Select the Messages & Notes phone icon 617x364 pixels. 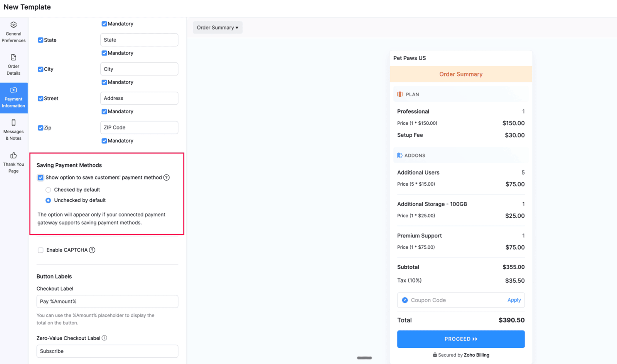coord(13,123)
